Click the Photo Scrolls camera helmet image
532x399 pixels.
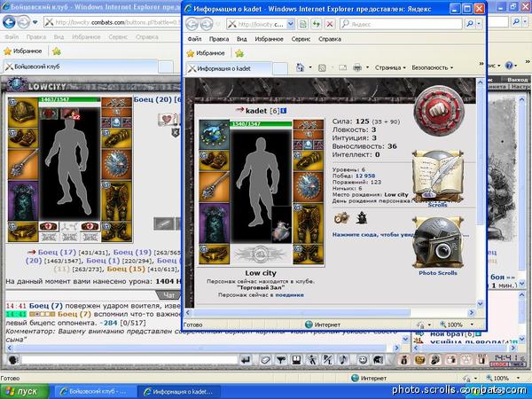(x=438, y=243)
